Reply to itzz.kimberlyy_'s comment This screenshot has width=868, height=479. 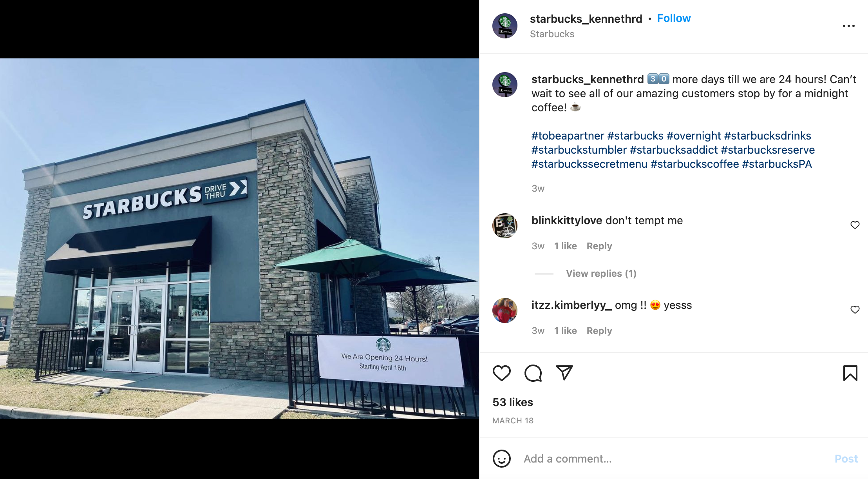point(599,330)
